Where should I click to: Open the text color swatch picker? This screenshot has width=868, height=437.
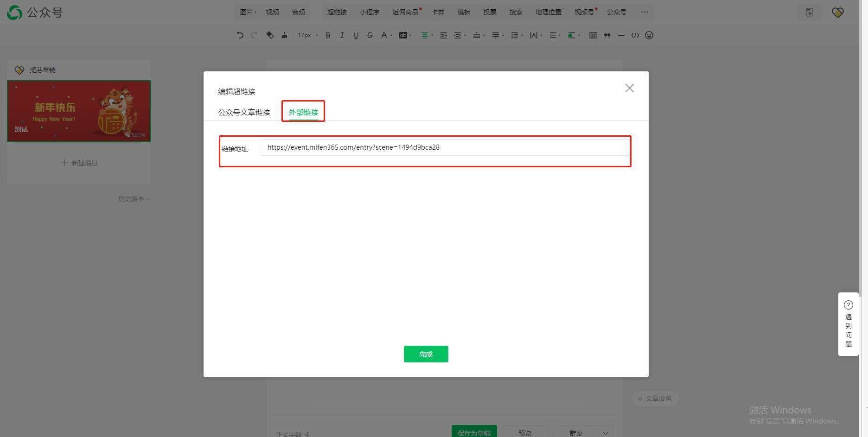[571, 35]
